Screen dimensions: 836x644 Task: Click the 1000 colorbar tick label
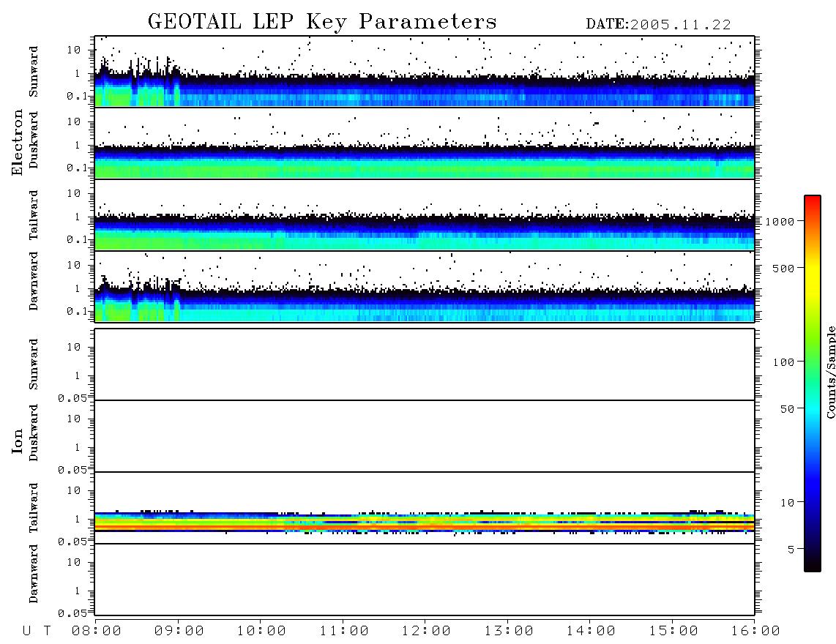tap(780, 221)
